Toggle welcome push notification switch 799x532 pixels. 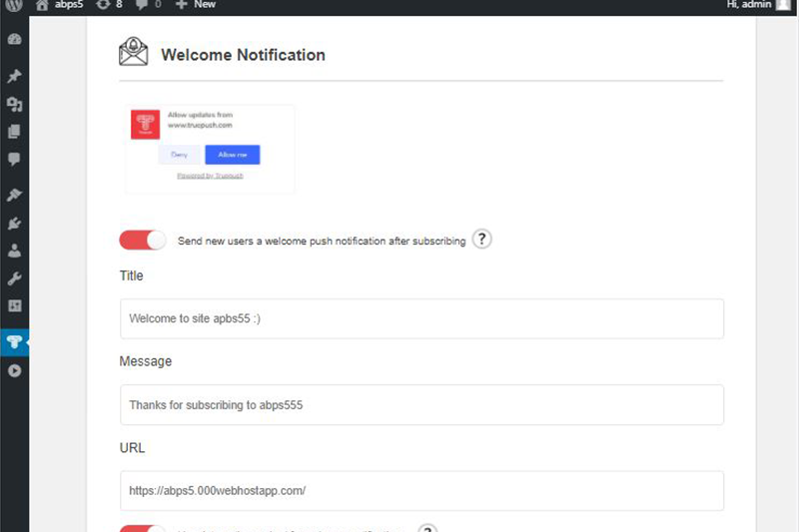[143, 241]
